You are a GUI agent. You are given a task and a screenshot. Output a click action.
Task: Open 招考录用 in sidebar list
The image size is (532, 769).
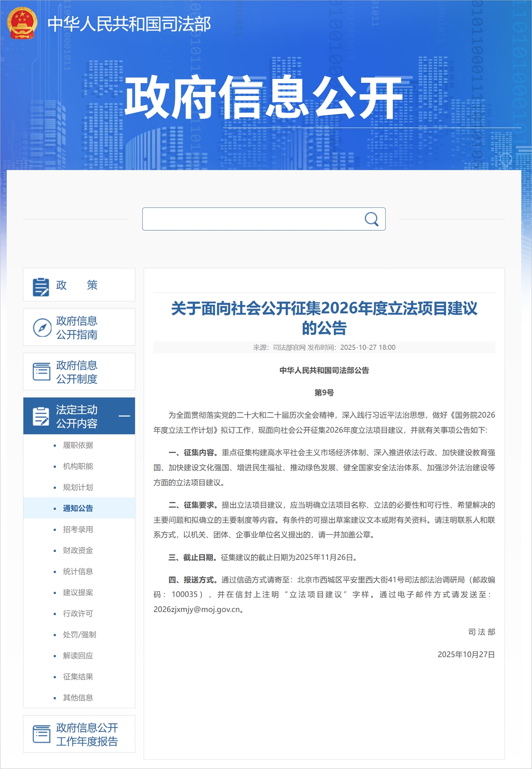(78, 530)
